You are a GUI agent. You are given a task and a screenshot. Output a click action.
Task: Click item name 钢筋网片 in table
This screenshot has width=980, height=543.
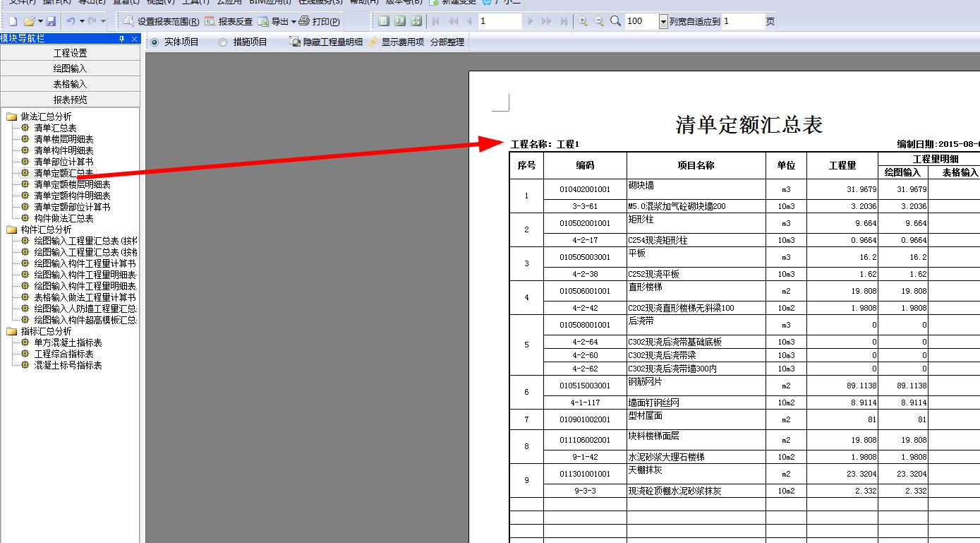pyautogui.click(x=646, y=381)
